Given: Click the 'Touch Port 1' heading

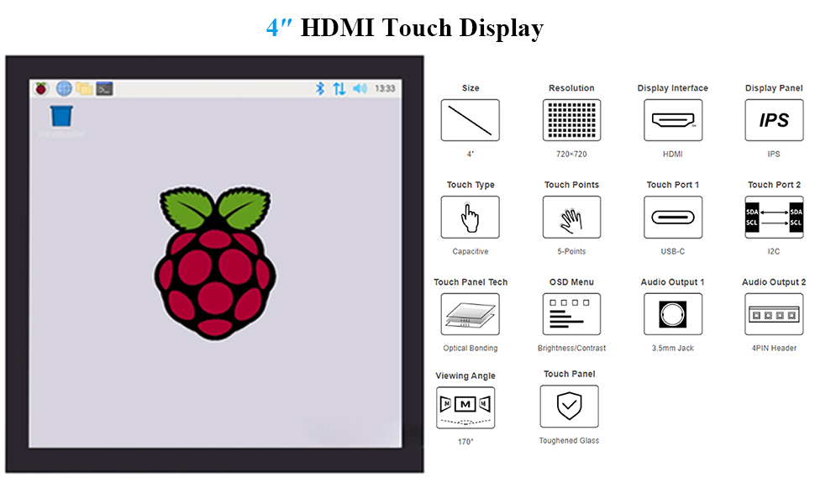Looking at the screenshot, I should pyautogui.click(x=672, y=185).
